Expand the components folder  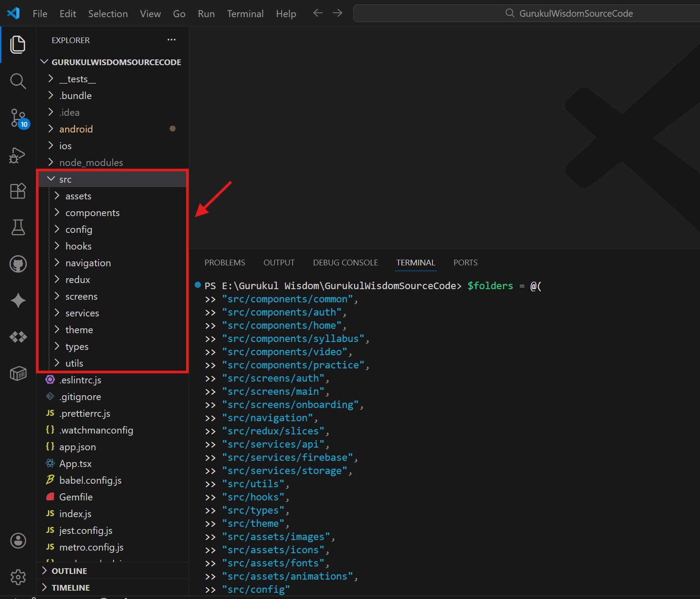(92, 213)
